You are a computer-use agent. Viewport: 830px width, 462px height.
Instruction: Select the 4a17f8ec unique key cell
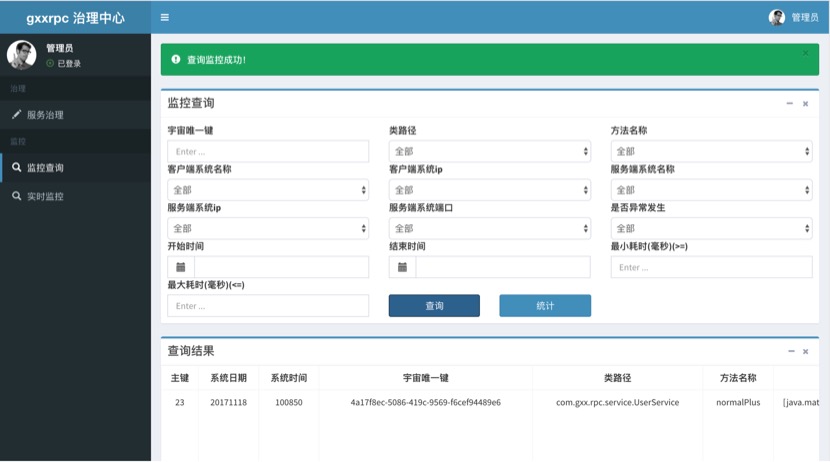click(x=426, y=402)
